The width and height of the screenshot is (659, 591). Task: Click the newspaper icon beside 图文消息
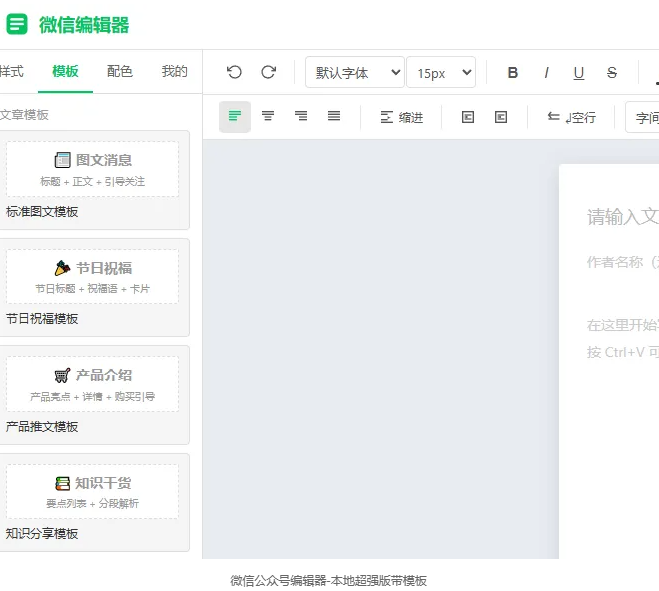coord(62,160)
